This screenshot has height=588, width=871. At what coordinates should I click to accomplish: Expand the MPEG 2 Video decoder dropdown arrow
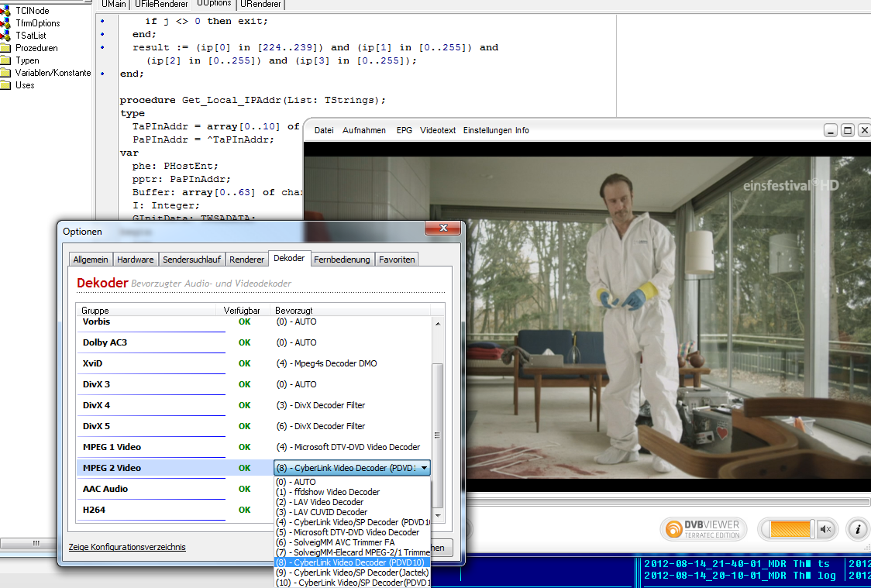(x=424, y=468)
